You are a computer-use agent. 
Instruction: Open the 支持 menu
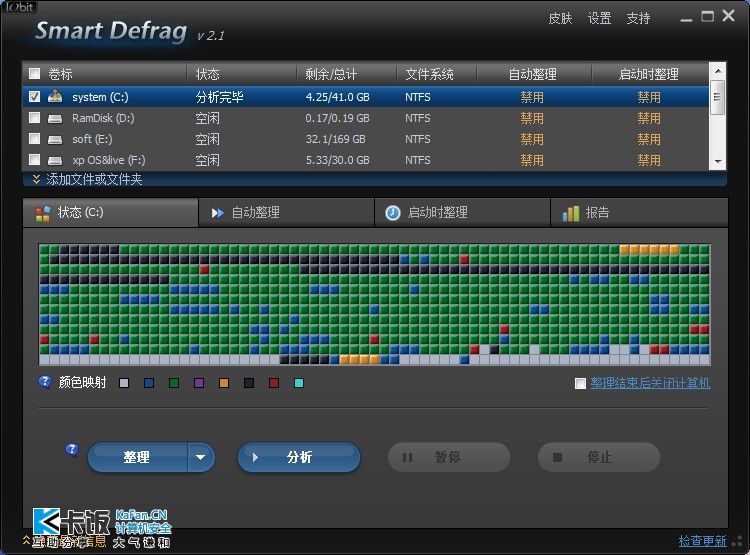638,19
